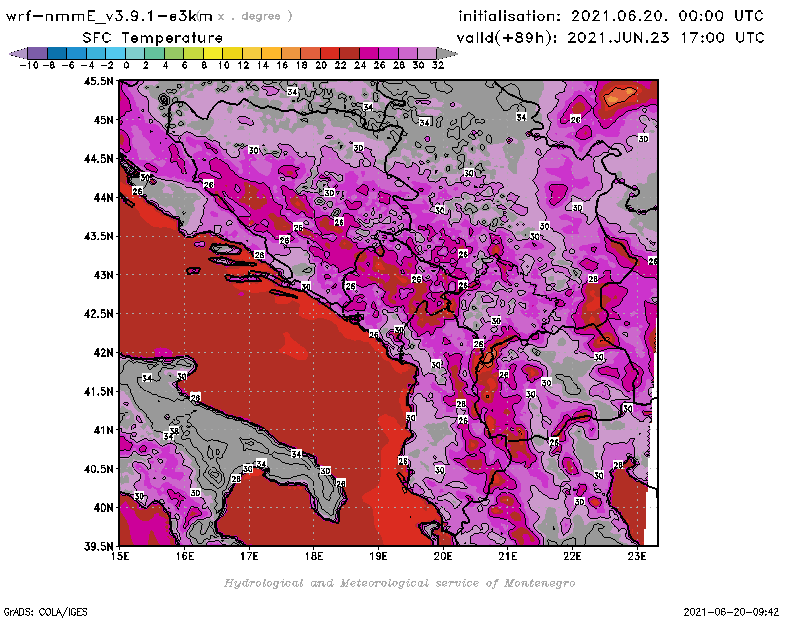Click the 19E longitude axis label

379,556
